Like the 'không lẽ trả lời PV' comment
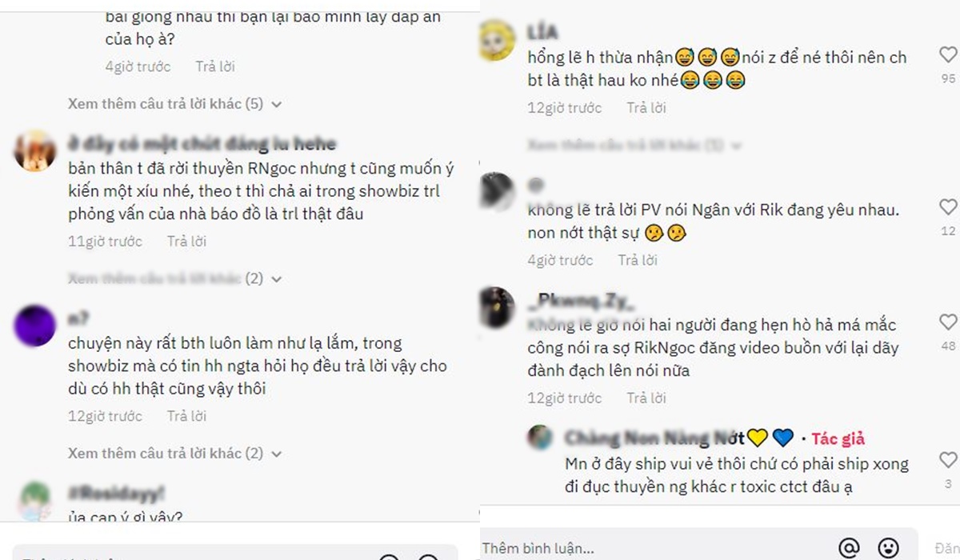The image size is (960, 560). tap(948, 208)
